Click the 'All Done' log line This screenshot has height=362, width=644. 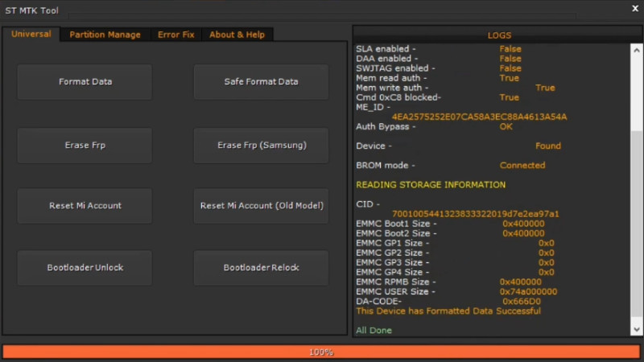374,331
